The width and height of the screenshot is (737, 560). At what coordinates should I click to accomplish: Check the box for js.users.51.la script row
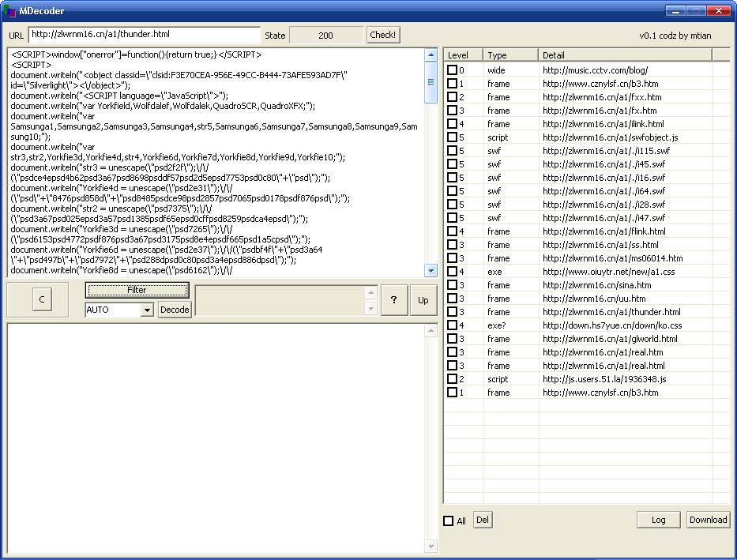(452, 378)
